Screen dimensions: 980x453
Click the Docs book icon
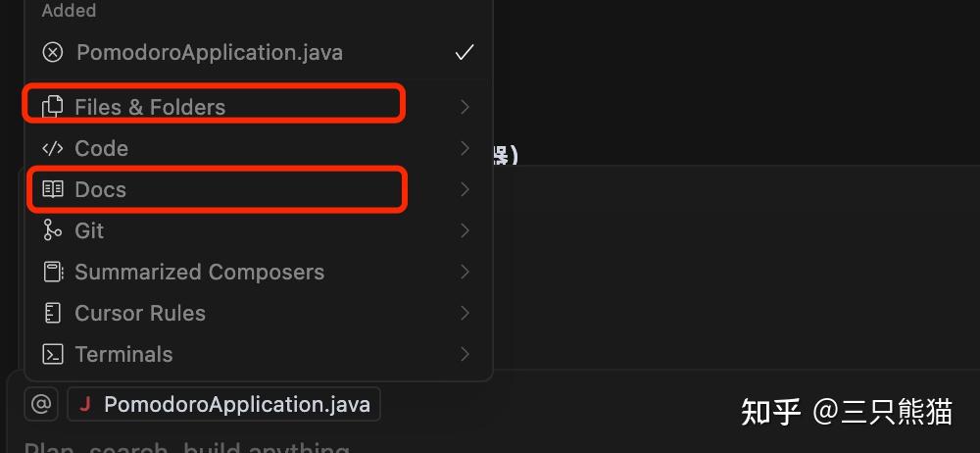53,189
